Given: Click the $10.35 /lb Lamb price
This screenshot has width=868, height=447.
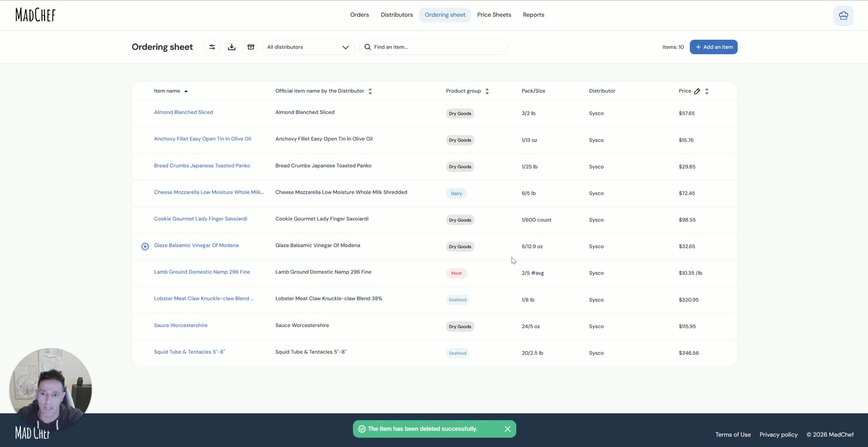Looking at the screenshot, I should point(691,273).
